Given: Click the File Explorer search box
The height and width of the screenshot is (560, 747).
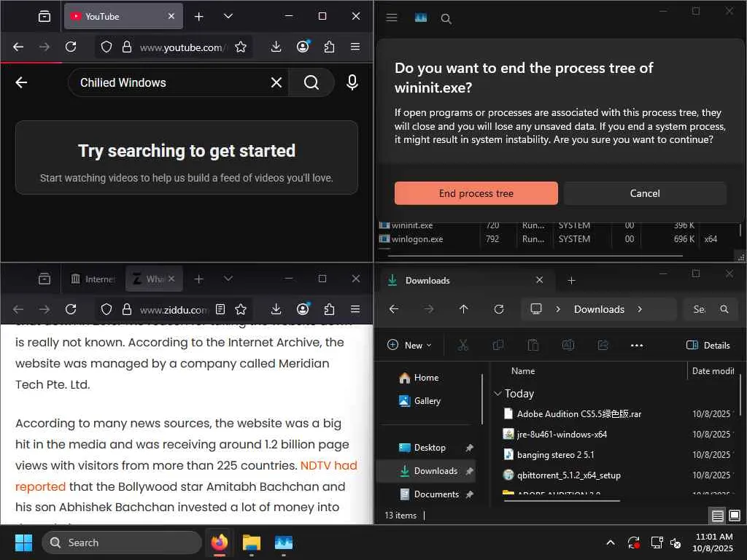Looking at the screenshot, I should pyautogui.click(x=711, y=309).
